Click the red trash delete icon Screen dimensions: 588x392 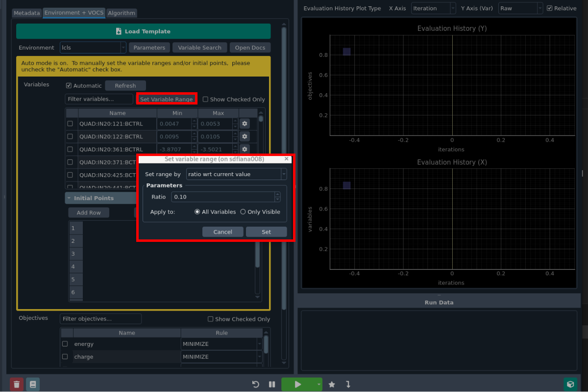(17, 385)
